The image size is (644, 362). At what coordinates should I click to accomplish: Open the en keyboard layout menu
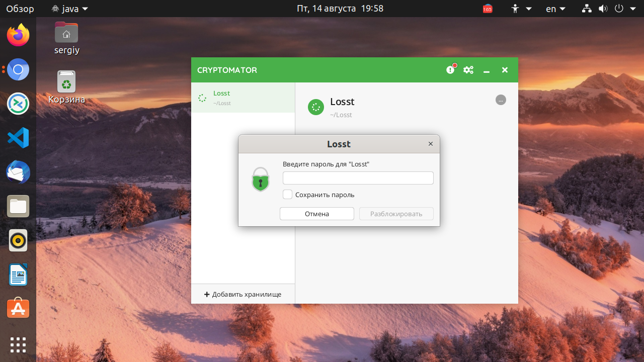[556, 9]
